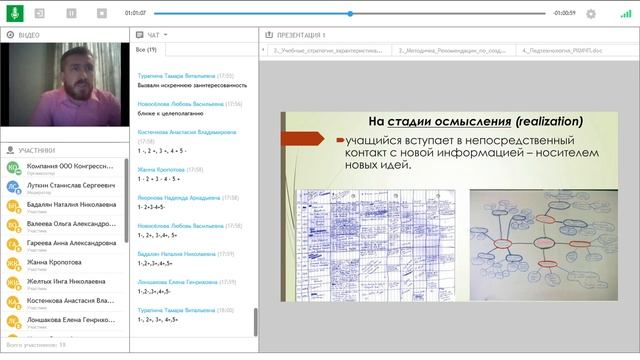Open chat sender Турапина Тамара at 17:55
This screenshot has width=640, height=360.
[176, 76]
